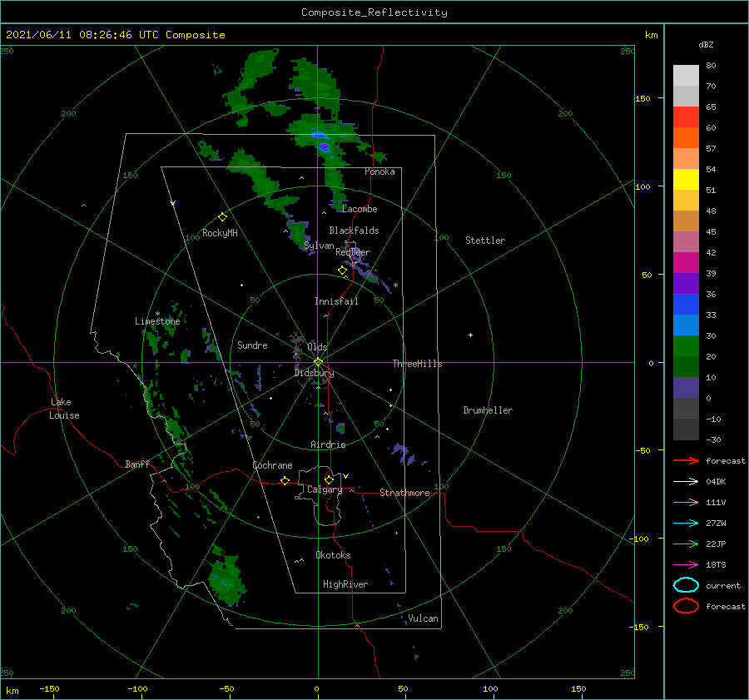Select the Calgary label
The width and height of the screenshot is (749, 700).
point(325,489)
